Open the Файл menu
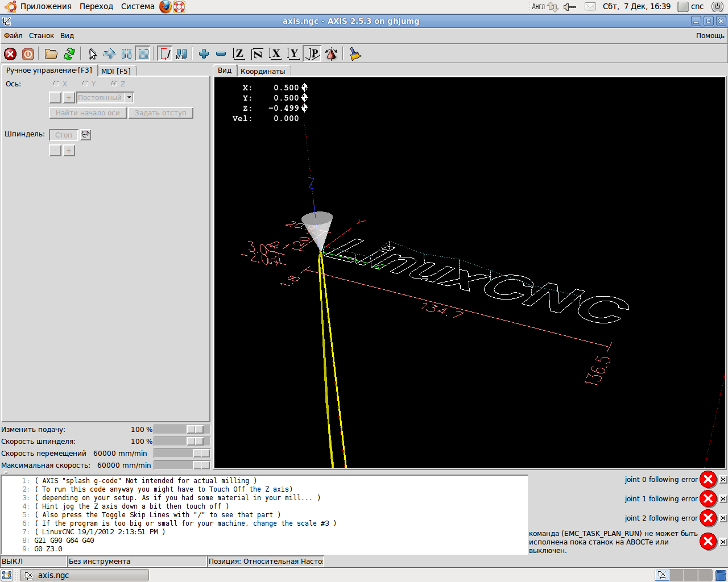 pyautogui.click(x=13, y=36)
